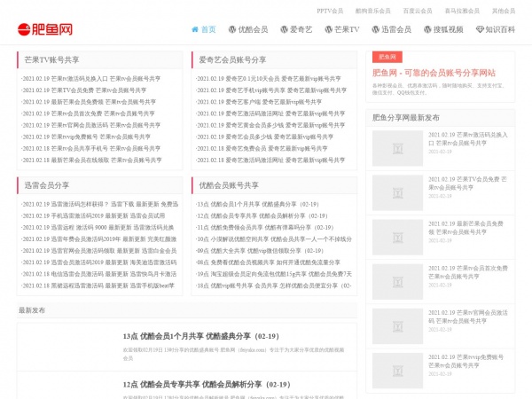Open the 优酷会员账号共享 section heading

click(x=229, y=185)
